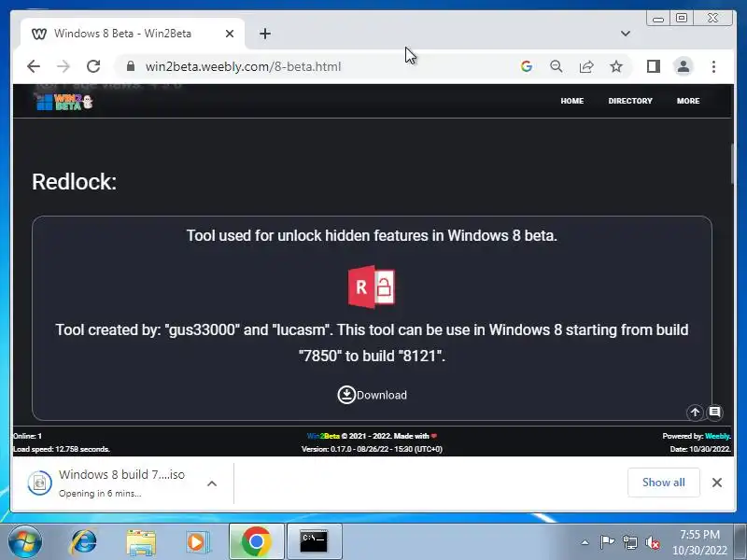Image resolution: width=747 pixels, height=560 pixels.
Task: Expand the tab search chevron
Action: [x=626, y=34]
